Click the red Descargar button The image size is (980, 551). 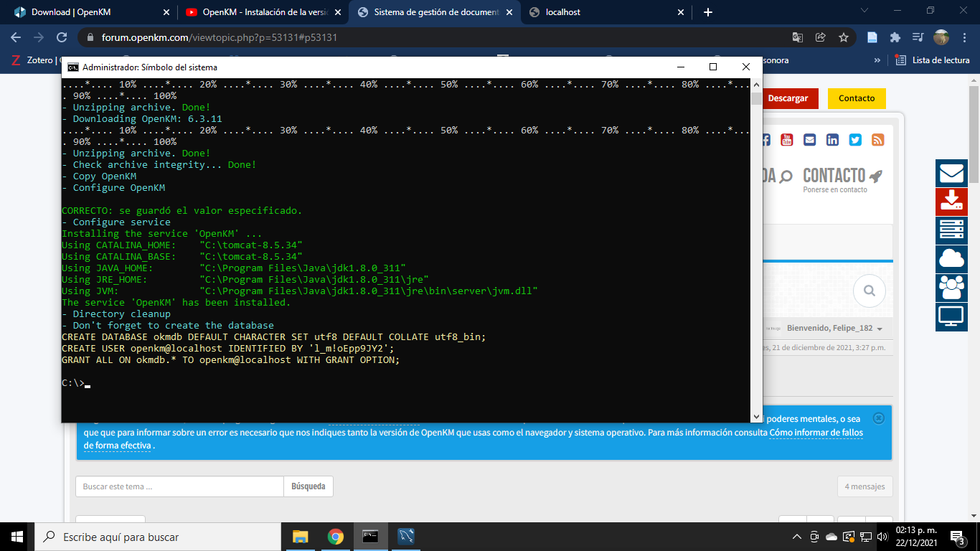[788, 98]
